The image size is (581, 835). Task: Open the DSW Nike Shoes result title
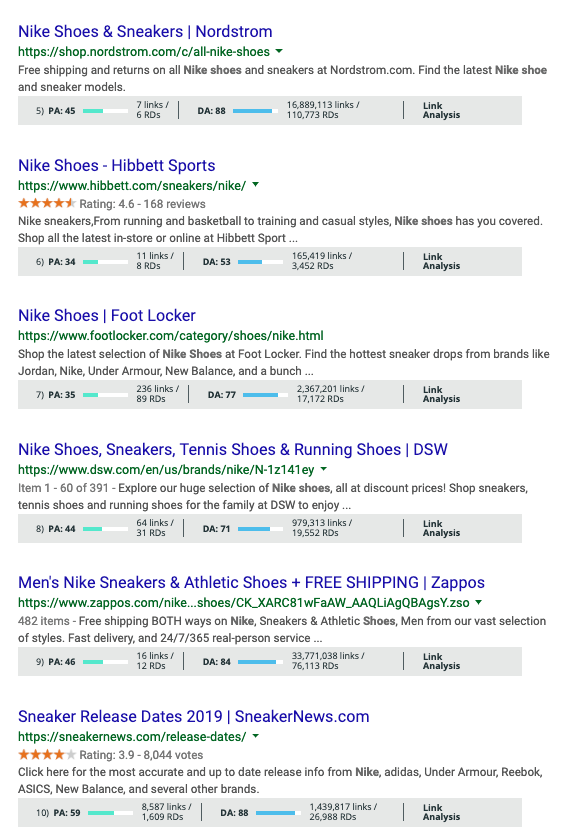coord(233,449)
